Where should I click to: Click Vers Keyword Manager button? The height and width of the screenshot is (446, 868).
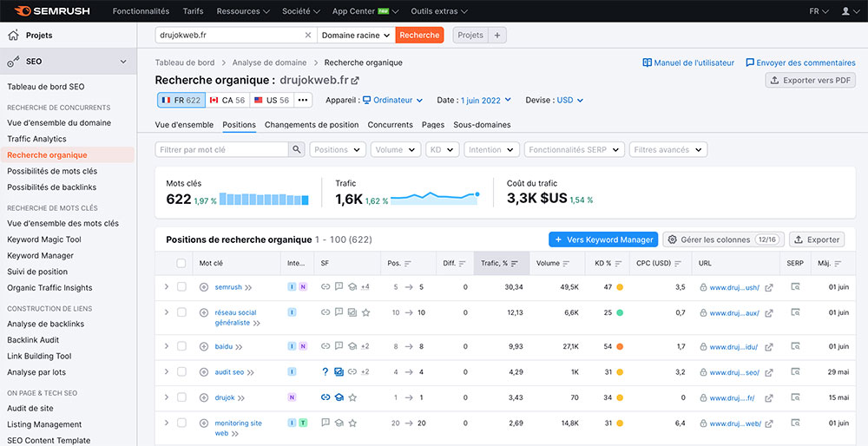click(603, 239)
